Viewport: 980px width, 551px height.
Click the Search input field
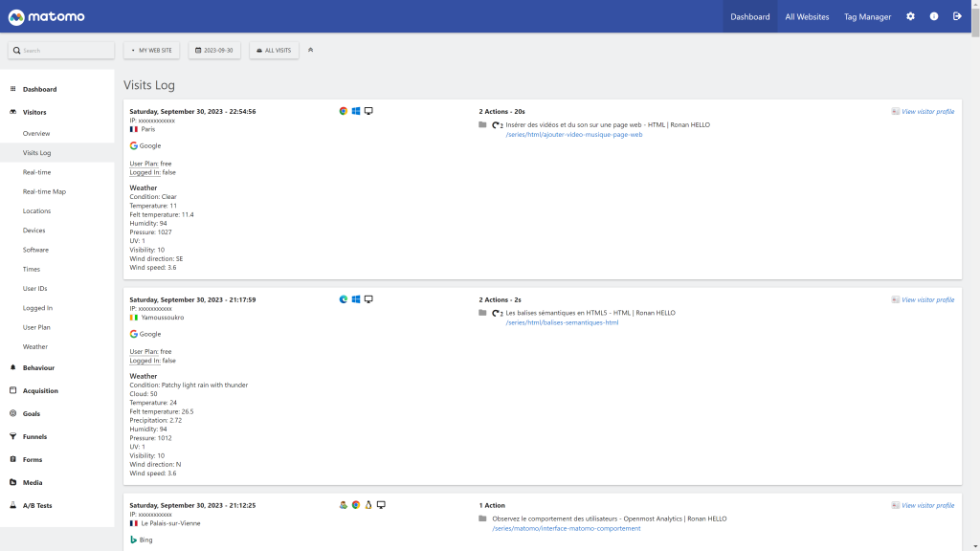[61, 50]
